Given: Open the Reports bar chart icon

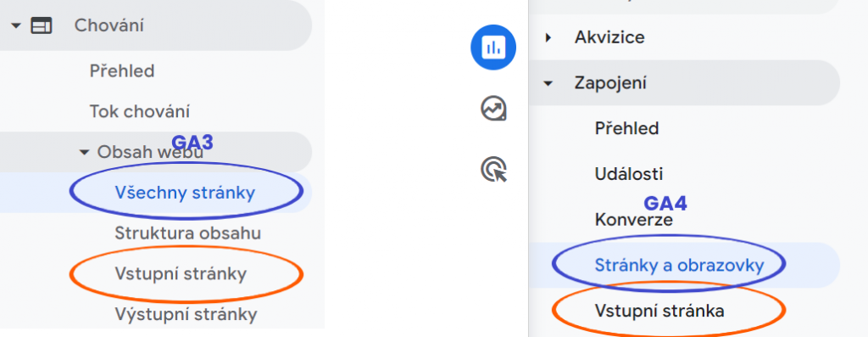Looking at the screenshot, I should coord(493,48).
